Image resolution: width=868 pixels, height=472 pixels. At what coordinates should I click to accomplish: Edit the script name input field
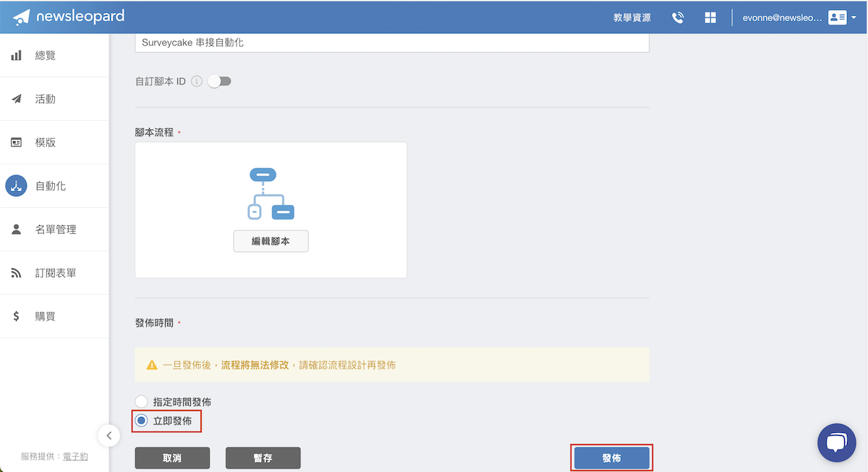(392, 43)
